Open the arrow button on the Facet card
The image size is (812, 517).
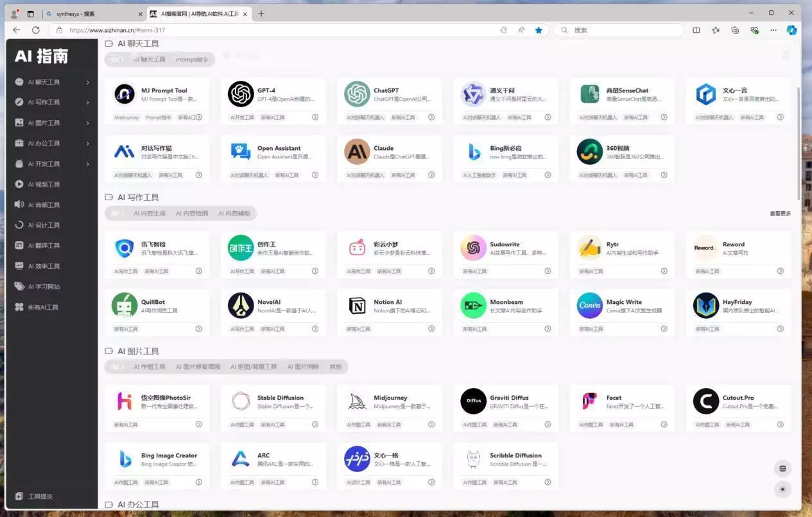click(664, 425)
